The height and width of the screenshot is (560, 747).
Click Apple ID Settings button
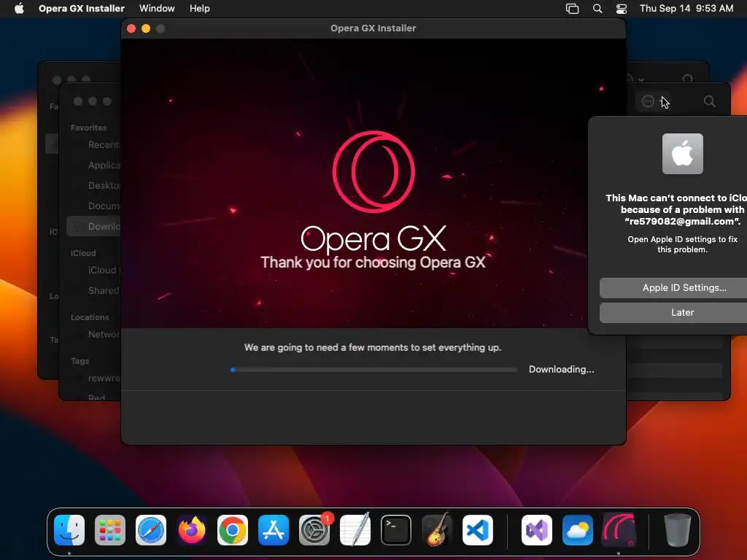673,287
